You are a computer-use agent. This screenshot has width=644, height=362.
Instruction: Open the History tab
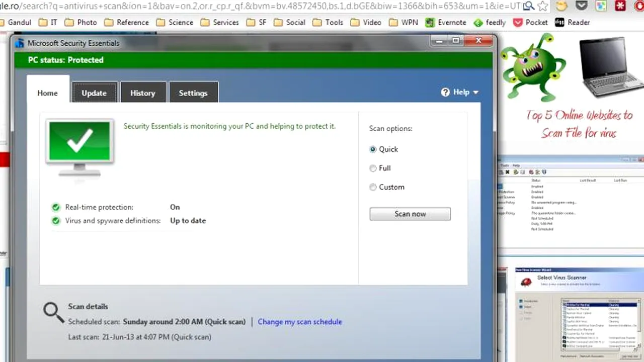pos(142,93)
